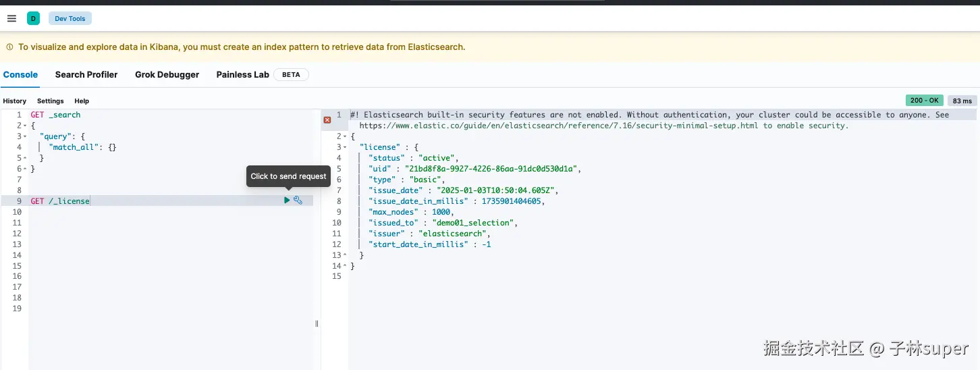The width and height of the screenshot is (980, 370).
Task: Collapse response fold on line 2
Action: (x=345, y=136)
